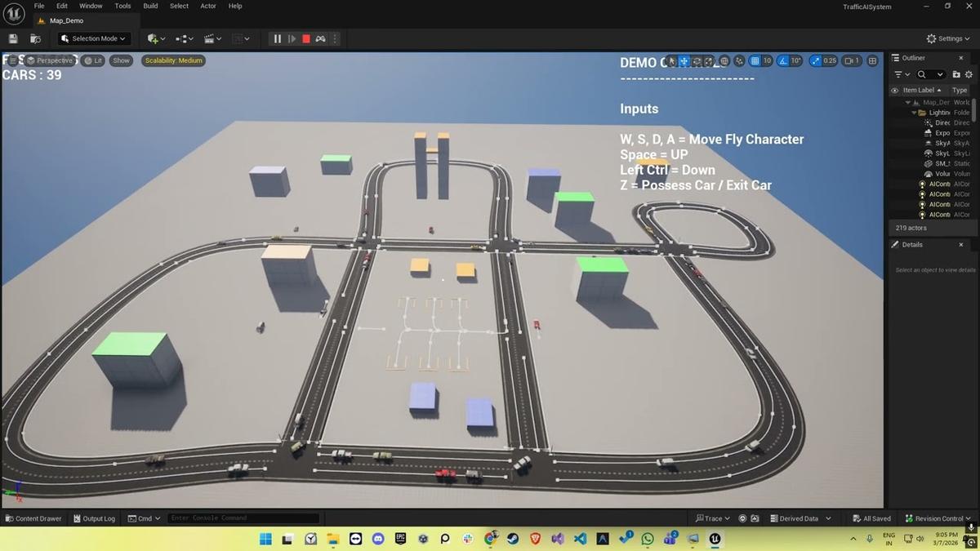The image size is (980, 551).
Task: Click the Outliner vertical scrollbar
Action: pos(973,110)
